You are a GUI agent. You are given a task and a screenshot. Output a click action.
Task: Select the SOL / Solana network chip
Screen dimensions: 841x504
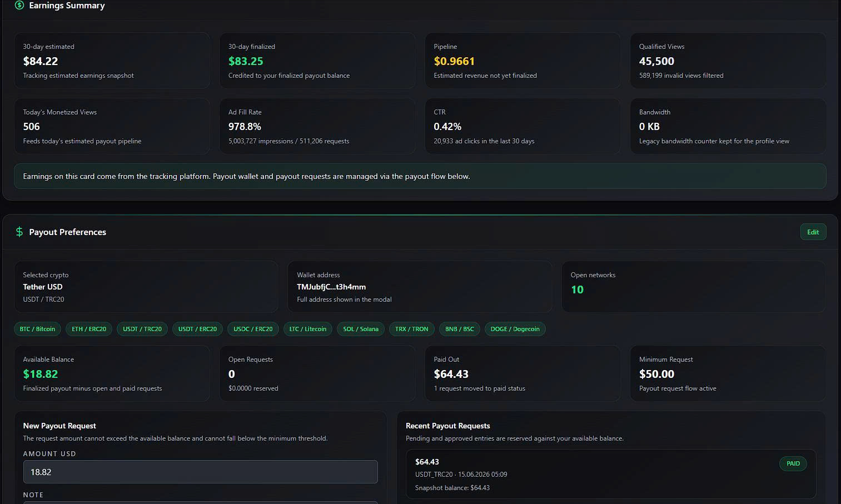tap(361, 329)
